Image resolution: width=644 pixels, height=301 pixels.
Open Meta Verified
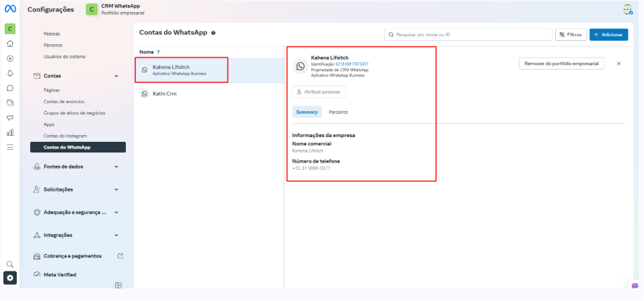[60, 275]
